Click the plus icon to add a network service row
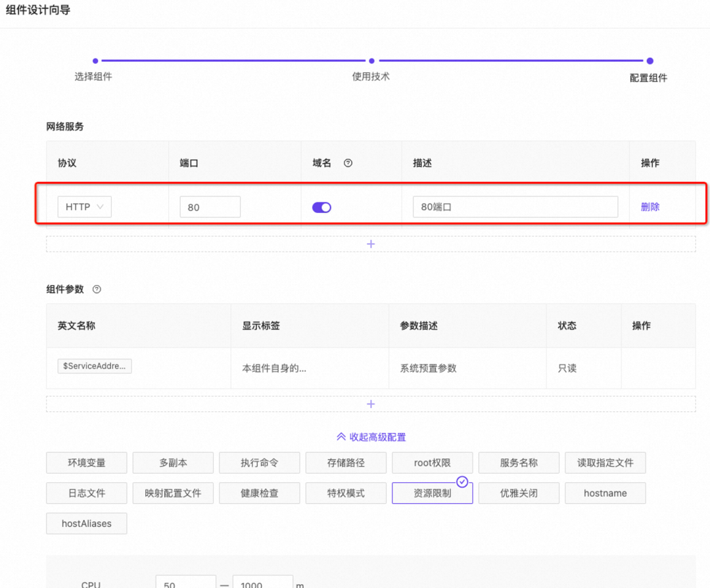The image size is (710, 588). click(371, 244)
